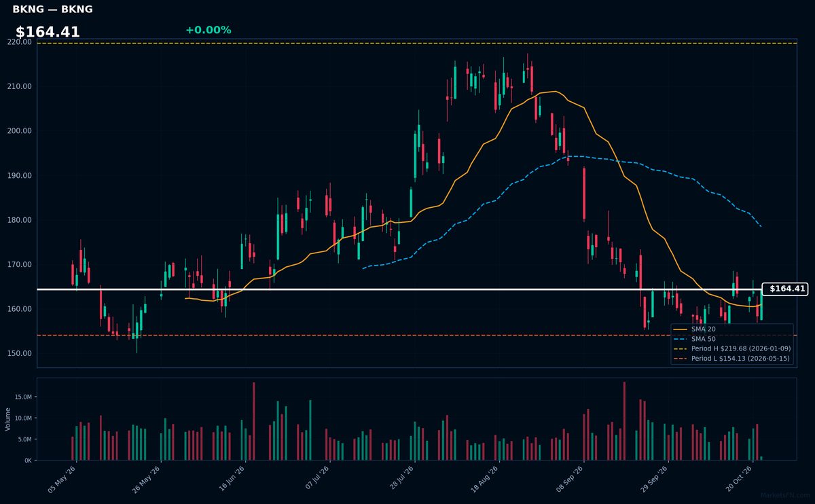Click the 28 Jul '26 date label
The width and height of the screenshot is (815, 504).
[x=400, y=479]
